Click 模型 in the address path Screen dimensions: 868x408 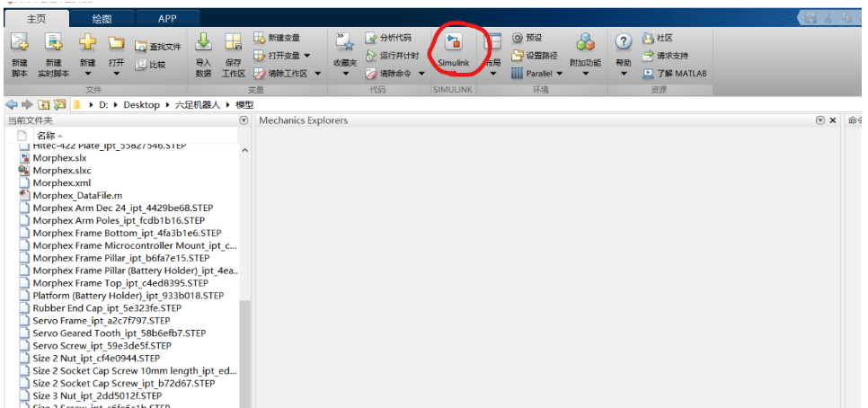tap(244, 104)
